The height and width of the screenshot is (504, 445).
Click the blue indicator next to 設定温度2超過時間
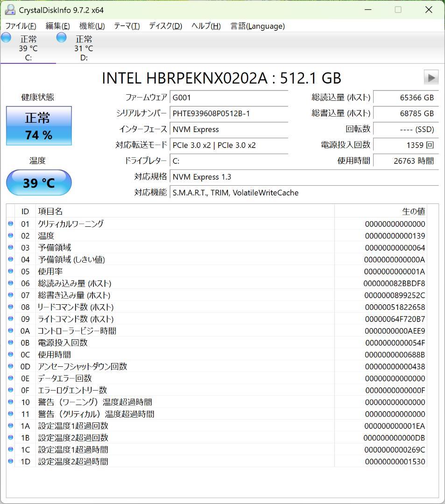pos(10,461)
